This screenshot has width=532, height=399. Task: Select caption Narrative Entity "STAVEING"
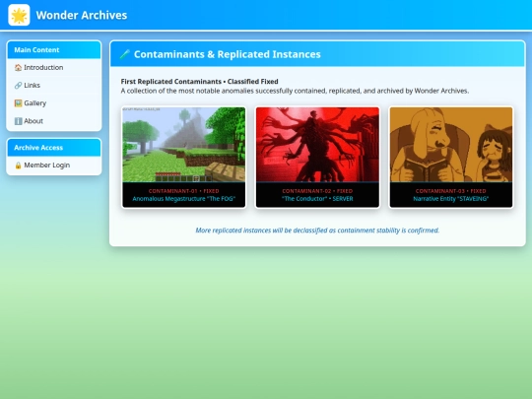point(451,199)
